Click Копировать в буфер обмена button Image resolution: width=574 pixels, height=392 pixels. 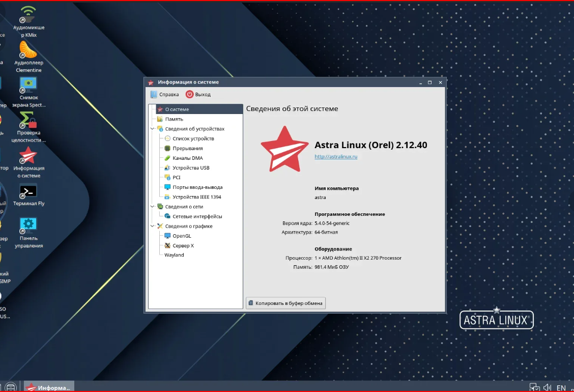pyautogui.click(x=285, y=303)
